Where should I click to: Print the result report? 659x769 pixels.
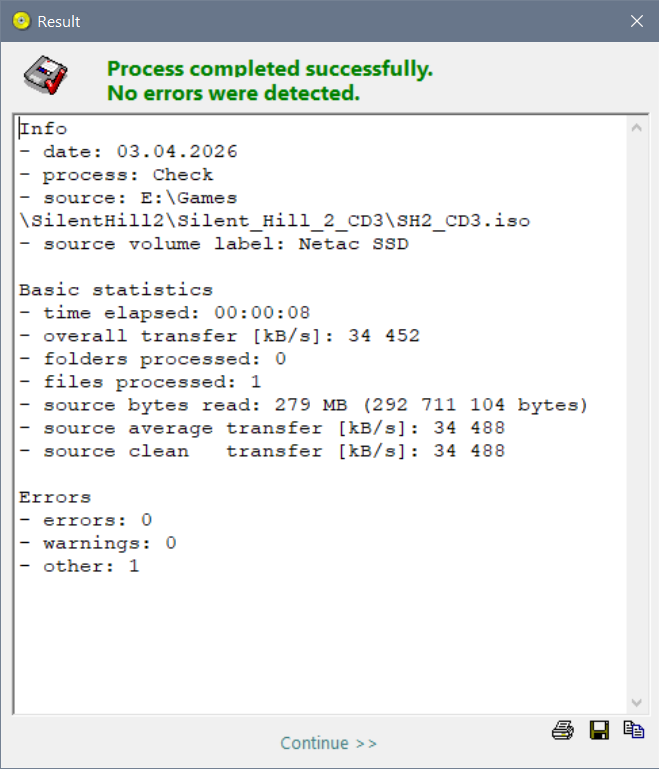[x=562, y=730]
